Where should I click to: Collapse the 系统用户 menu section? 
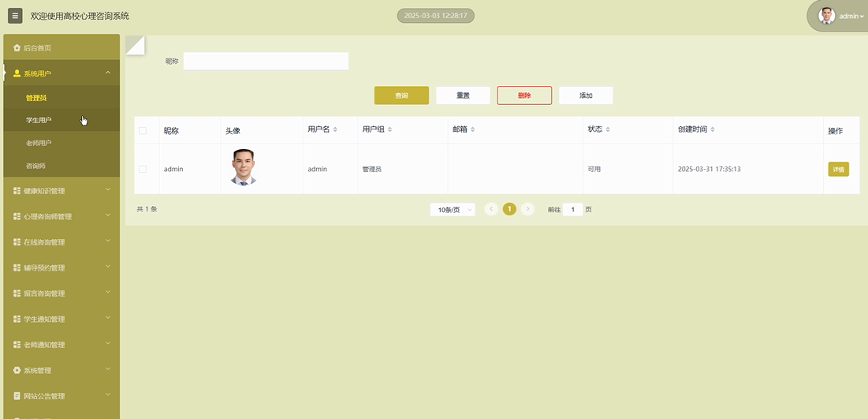pyautogui.click(x=108, y=73)
